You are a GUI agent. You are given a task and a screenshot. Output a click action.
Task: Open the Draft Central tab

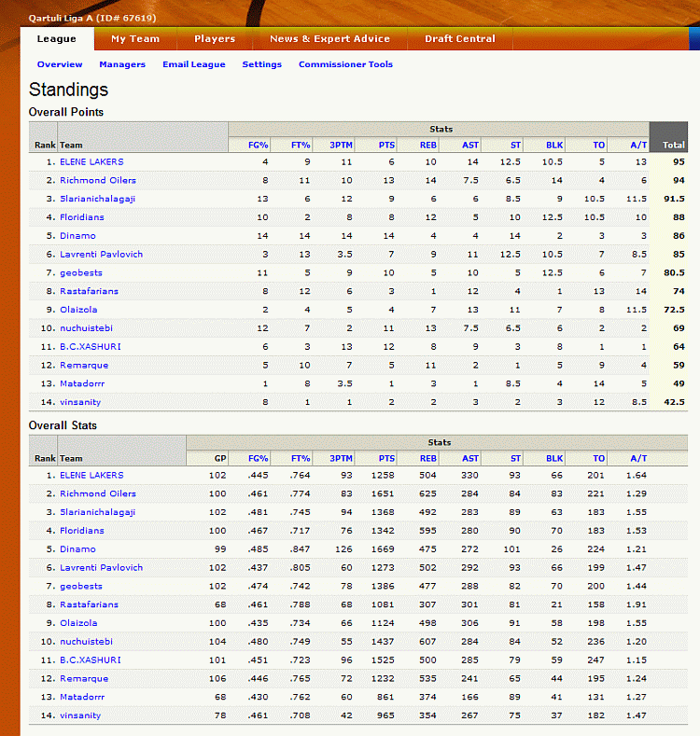(460, 39)
